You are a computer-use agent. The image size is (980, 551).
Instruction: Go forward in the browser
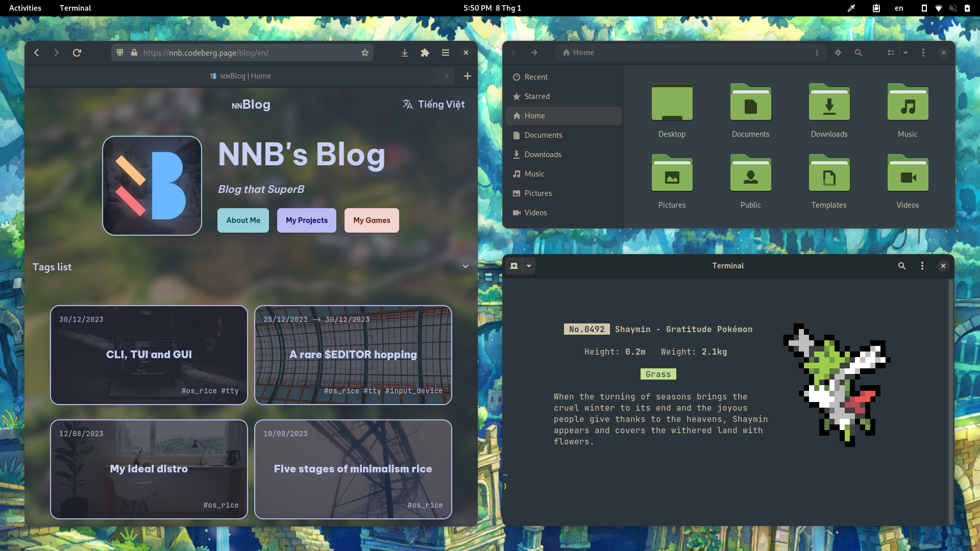pyautogui.click(x=57, y=53)
